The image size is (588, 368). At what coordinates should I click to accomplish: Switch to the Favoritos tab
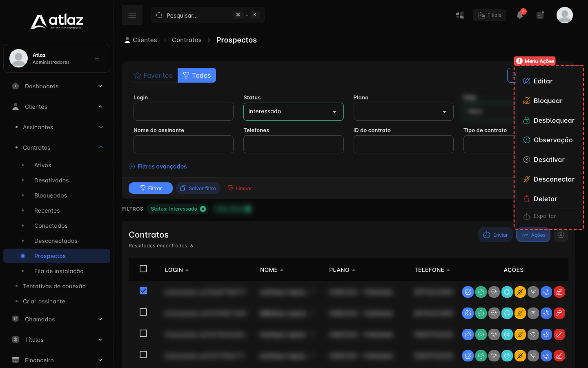(153, 75)
